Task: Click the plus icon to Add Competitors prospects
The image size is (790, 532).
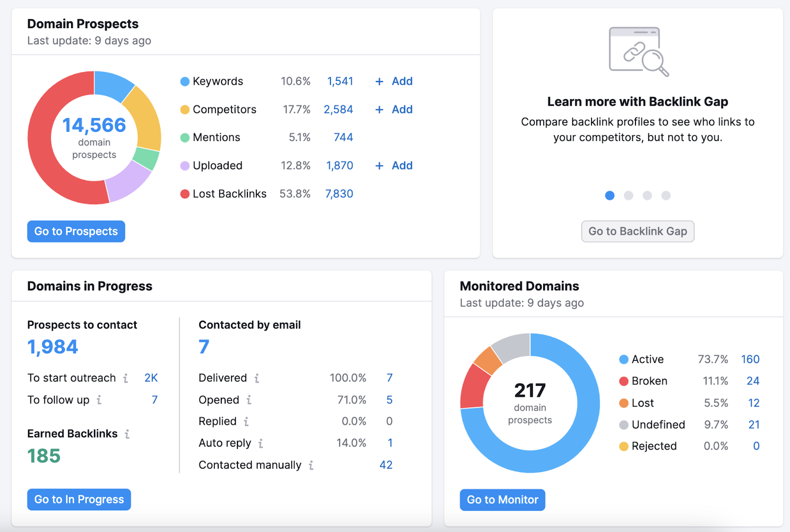Action: [x=379, y=110]
